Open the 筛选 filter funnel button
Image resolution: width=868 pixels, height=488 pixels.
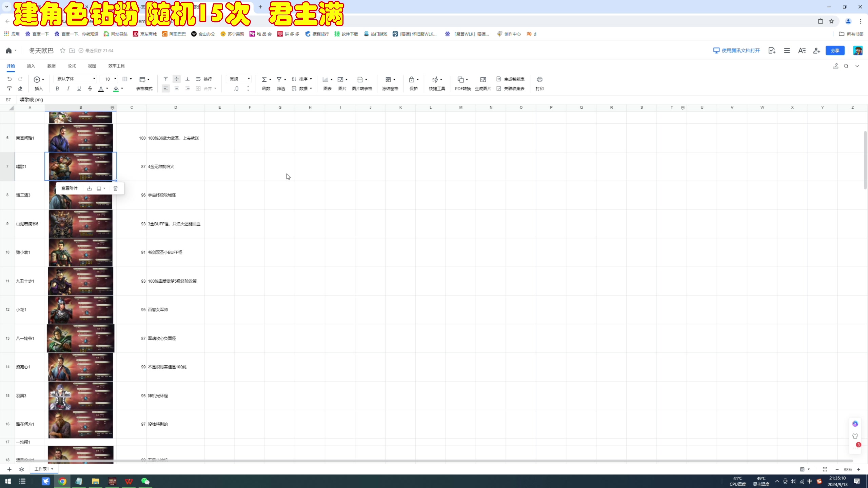(x=281, y=83)
